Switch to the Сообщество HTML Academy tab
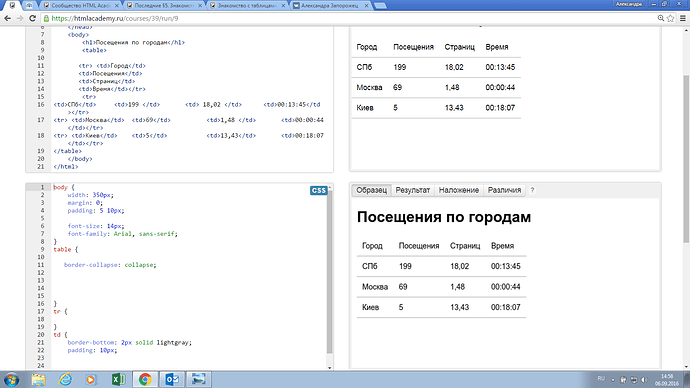 click(x=81, y=6)
